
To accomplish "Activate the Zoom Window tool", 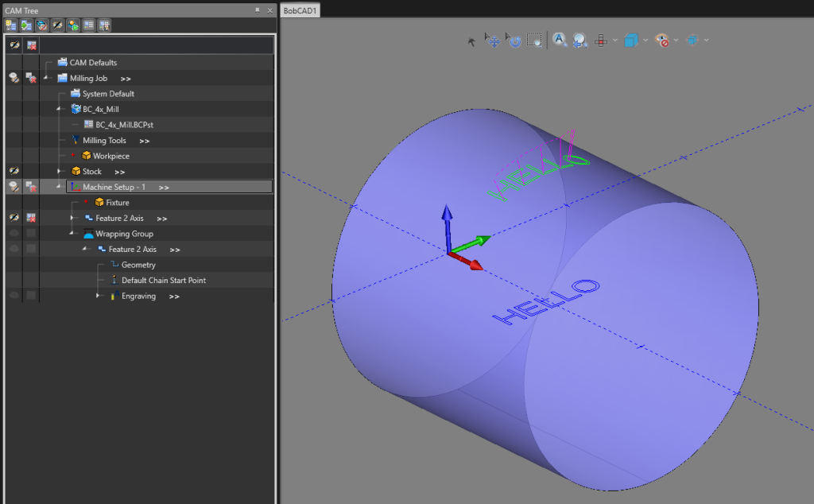I will pos(534,40).
